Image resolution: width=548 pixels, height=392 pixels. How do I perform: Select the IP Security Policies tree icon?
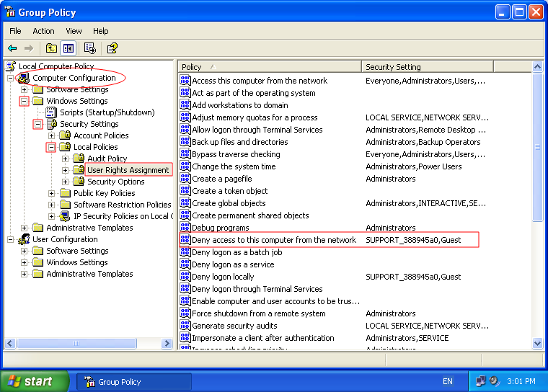point(65,216)
